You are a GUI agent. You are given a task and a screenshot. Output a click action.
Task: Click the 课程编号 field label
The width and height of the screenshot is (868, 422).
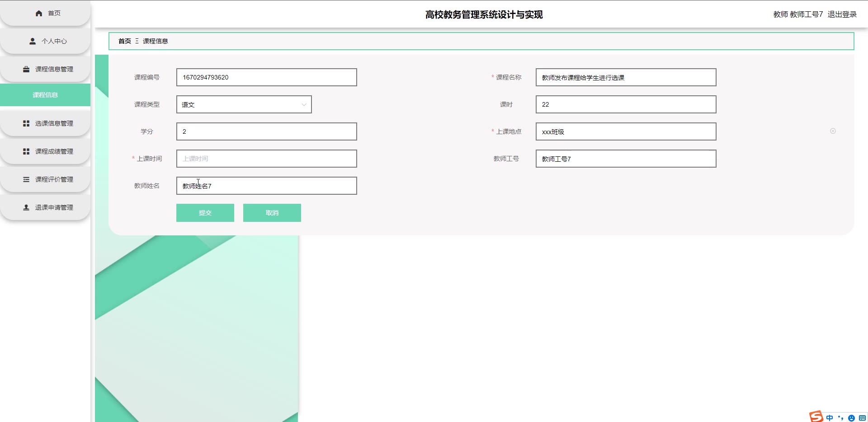coord(147,77)
